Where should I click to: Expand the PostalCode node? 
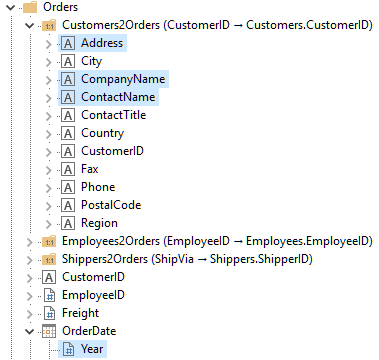[49, 206]
